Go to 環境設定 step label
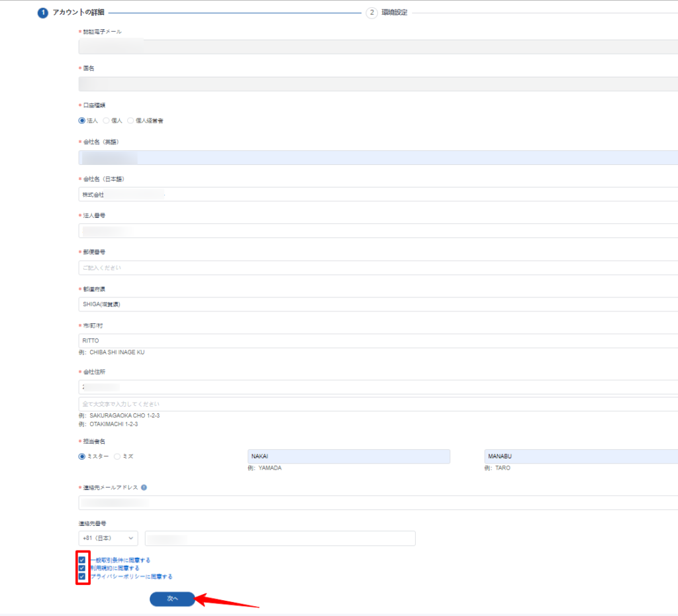The height and width of the screenshot is (616, 678). [x=395, y=13]
